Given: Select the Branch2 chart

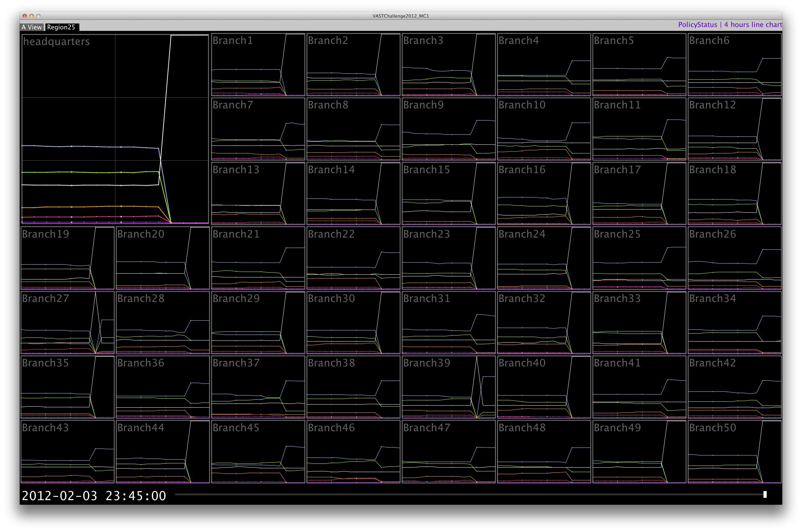Looking at the screenshot, I should (x=354, y=65).
